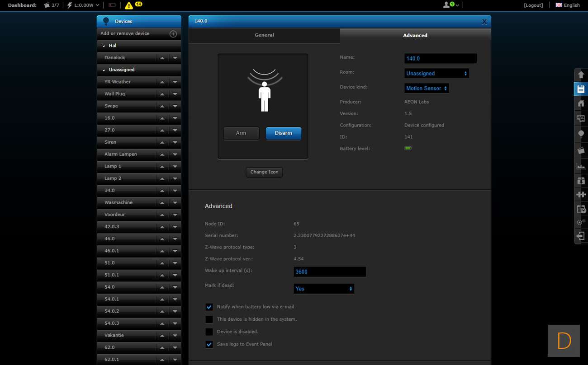Open the energy chart sidebar icon

tap(581, 166)
